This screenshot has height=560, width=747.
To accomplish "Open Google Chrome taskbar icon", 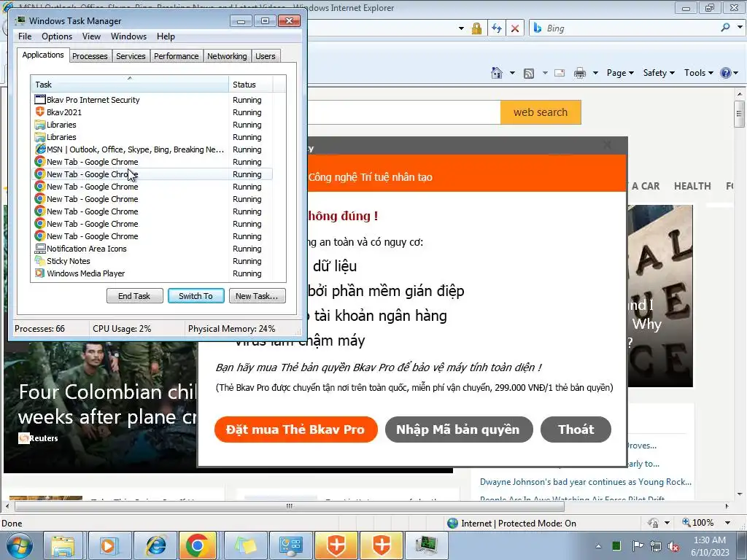I will [x=197, y=545].
